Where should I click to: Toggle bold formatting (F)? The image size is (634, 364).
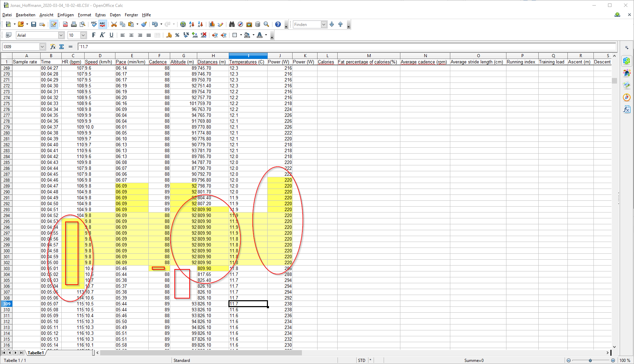point(94,35)
